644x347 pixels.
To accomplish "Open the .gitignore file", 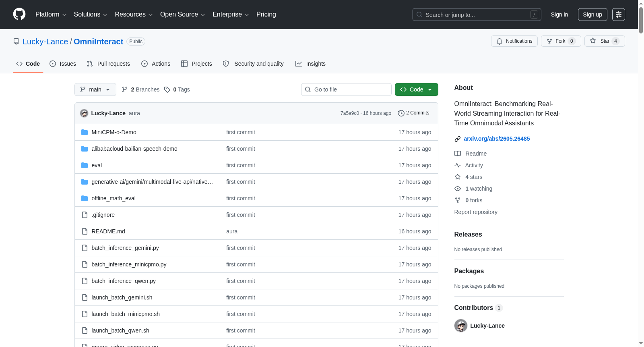I will pos(103,215).
